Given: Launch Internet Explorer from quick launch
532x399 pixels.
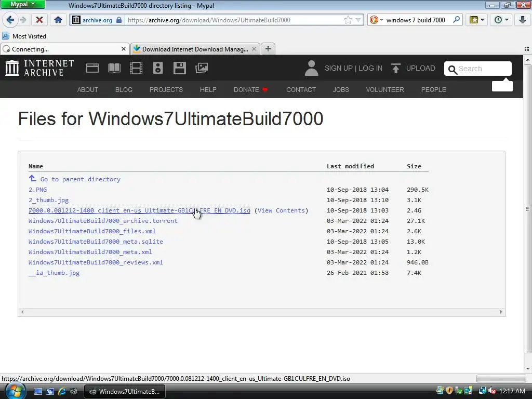Looking at the screenshot, I should [62, 392].
